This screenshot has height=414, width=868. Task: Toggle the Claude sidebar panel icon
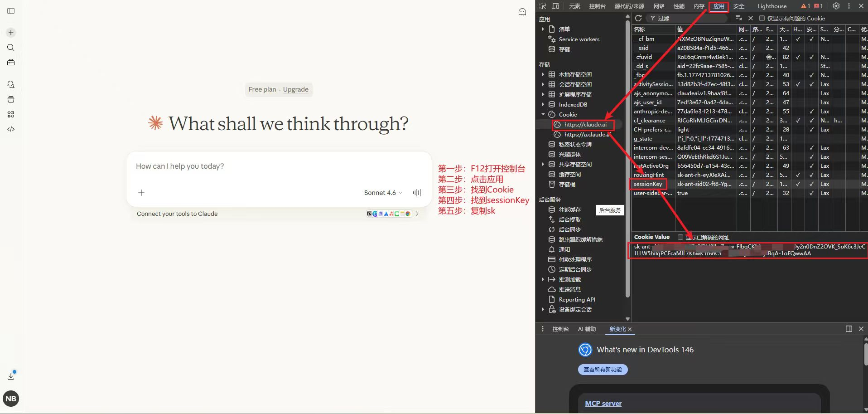(x=11, y=11)
